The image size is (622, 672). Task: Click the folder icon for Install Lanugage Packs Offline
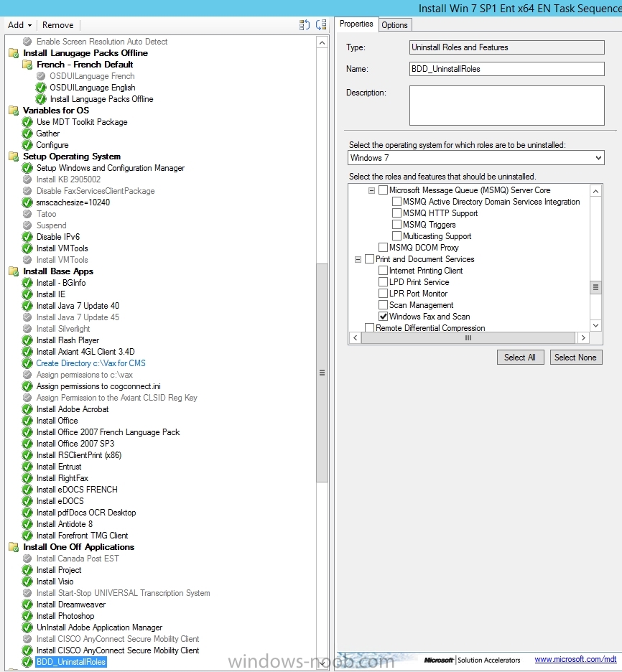pos(14,53)
